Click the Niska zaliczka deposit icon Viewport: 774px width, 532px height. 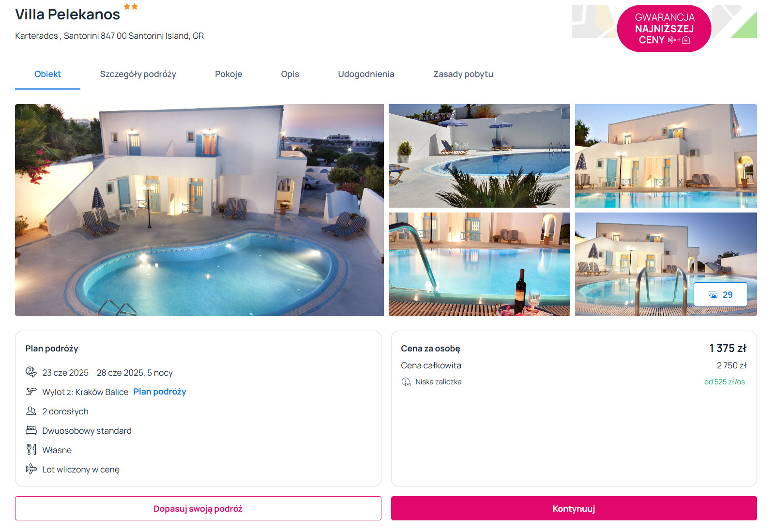tap(406, 382)
